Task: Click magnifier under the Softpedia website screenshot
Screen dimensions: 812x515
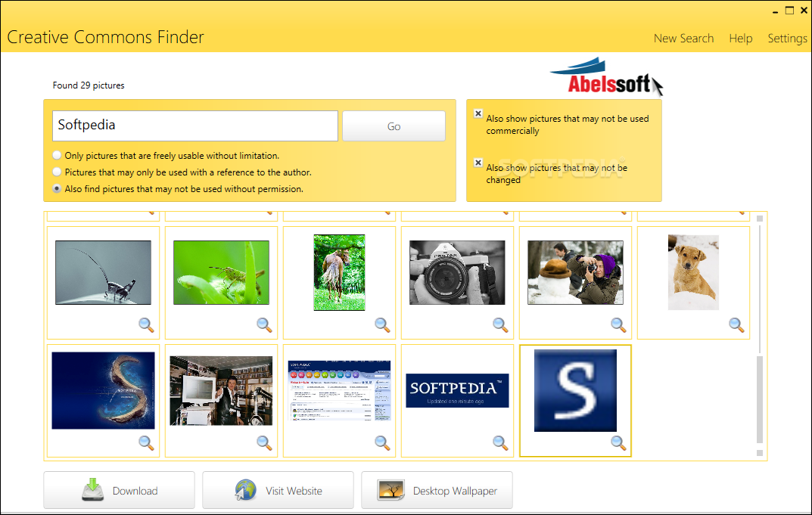Action: click(383, 443)
